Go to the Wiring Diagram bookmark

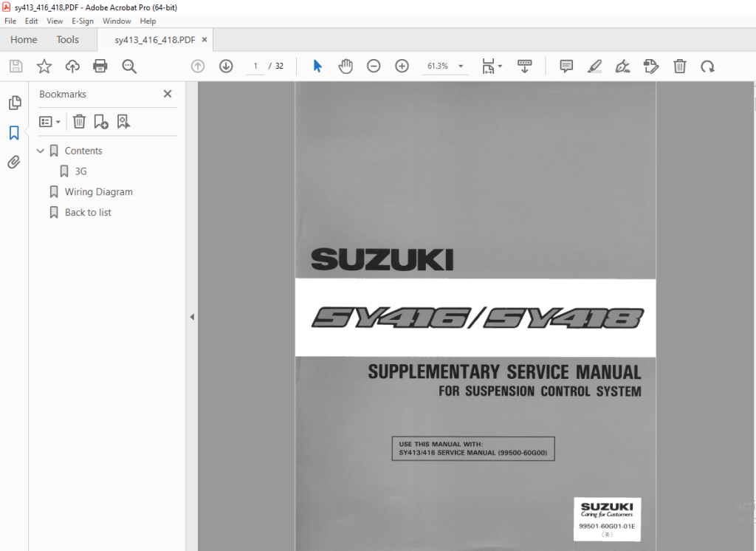click(99, 192)
